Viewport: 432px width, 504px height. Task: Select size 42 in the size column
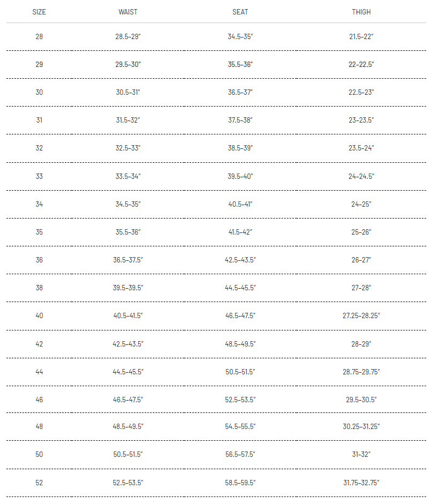point(39,344)
